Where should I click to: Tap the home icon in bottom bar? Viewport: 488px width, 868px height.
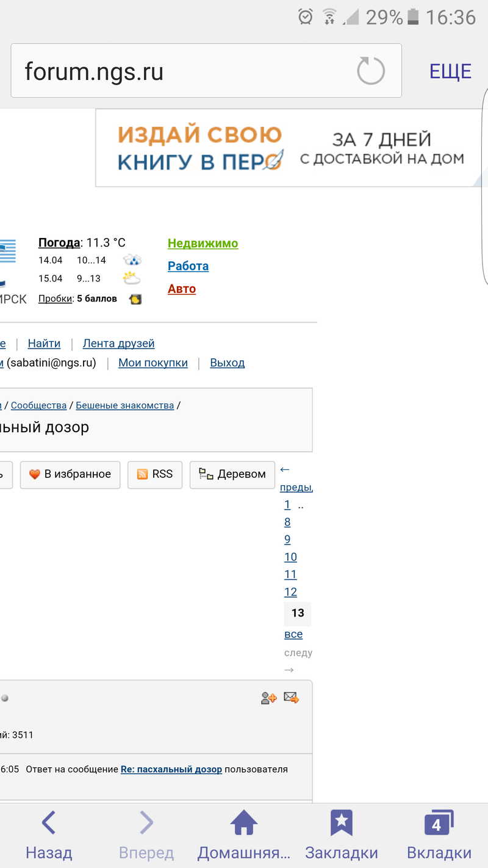click(x=243, y=823)
